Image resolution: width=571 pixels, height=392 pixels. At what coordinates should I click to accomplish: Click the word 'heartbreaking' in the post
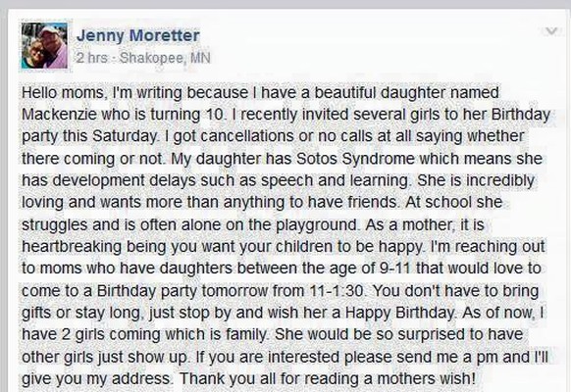click(x=72, y=247)
